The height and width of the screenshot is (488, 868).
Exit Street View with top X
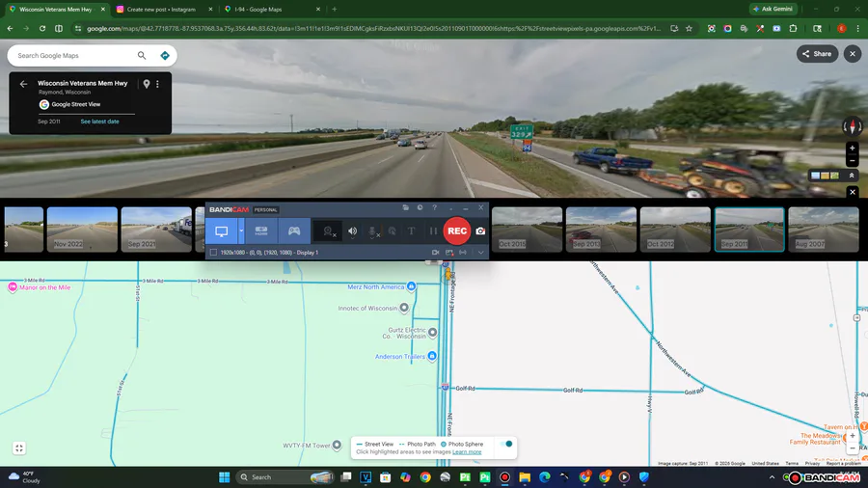point(853,54)
